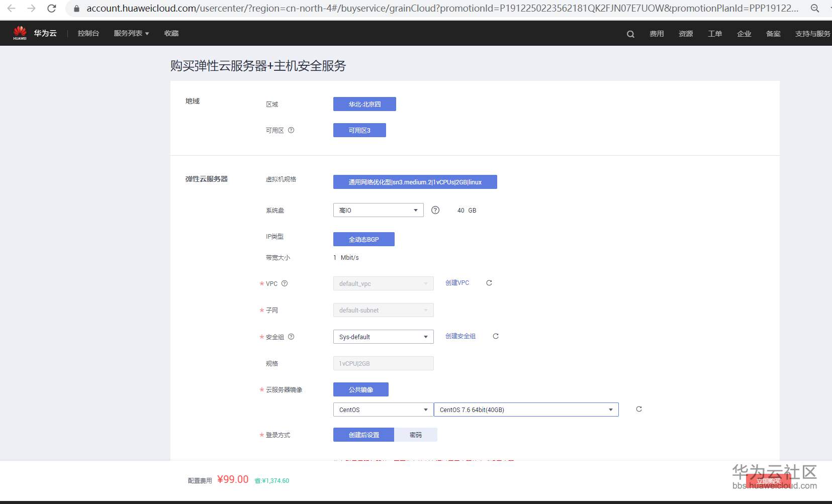Click the browser reload icon
The width and height of the screenshot is (832, 504).
(x=52, y=8)
